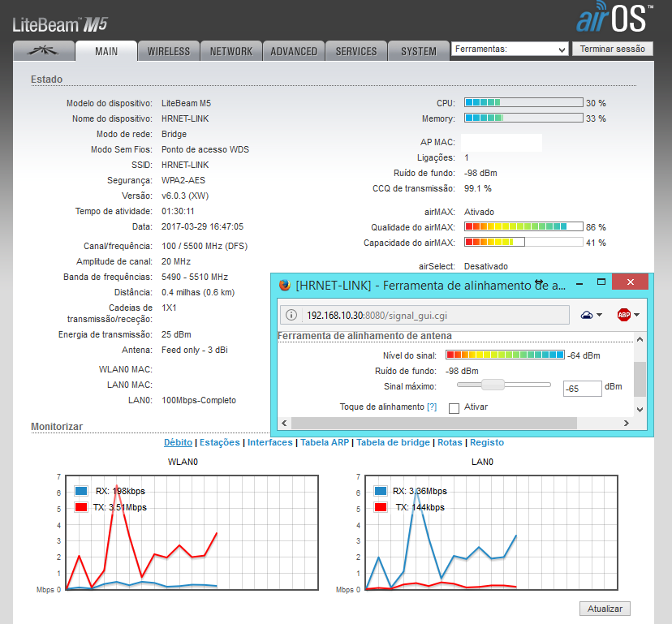Open the SERVICES tab
This screenshot has height=624, width=672.
tap(356, 51)
